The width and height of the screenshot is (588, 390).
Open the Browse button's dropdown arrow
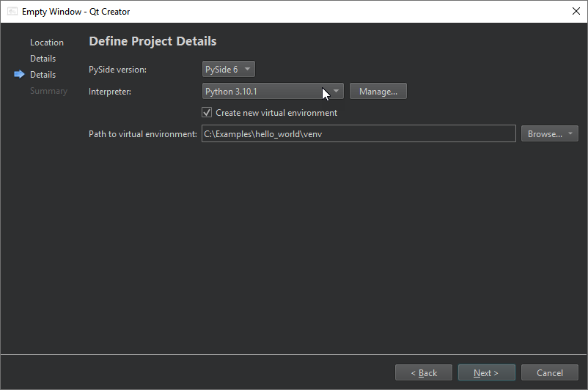[570, 134]
